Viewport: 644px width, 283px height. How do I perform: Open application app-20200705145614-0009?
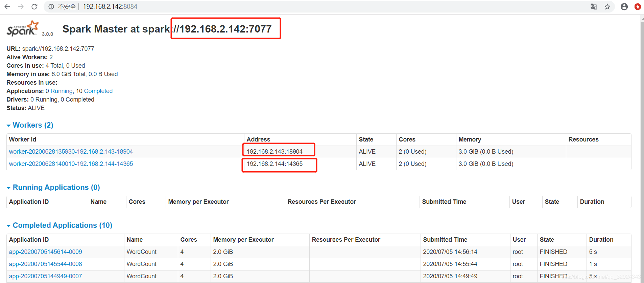click(46, 252)
